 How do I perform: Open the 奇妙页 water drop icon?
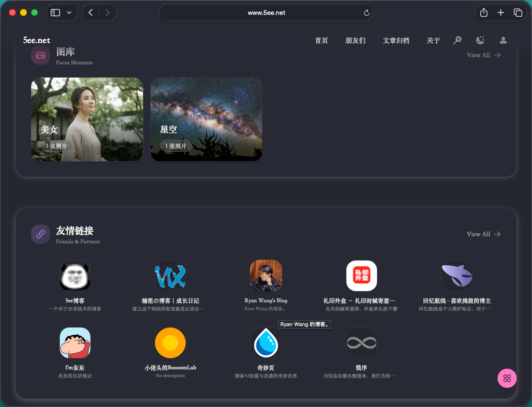(x=266, y=343)
